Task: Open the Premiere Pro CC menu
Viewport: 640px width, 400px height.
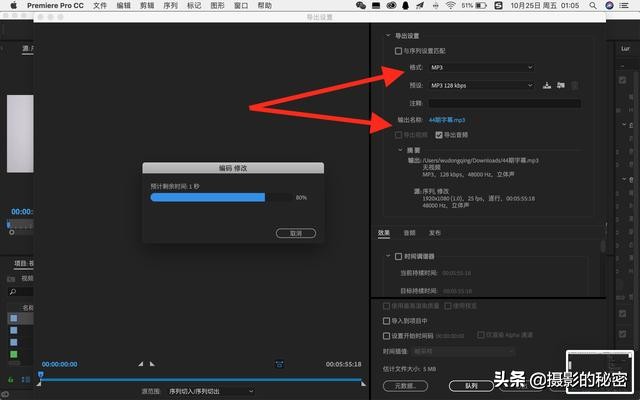Action: coord(55,5)
